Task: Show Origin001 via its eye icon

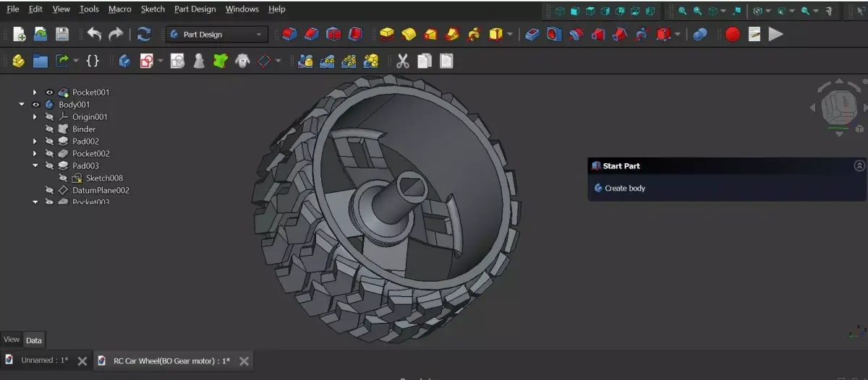Action: click(x=49, y=117)
